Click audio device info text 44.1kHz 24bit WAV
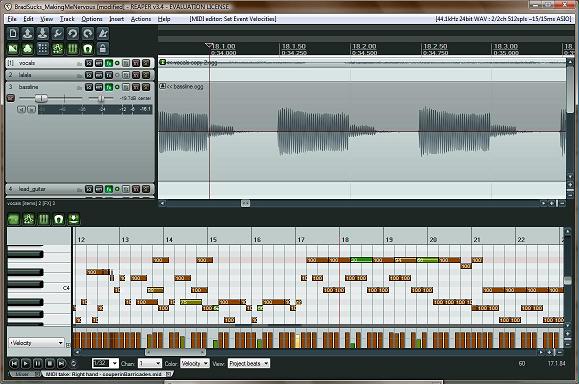Viewport: 579px width, 384px height. 503,19
